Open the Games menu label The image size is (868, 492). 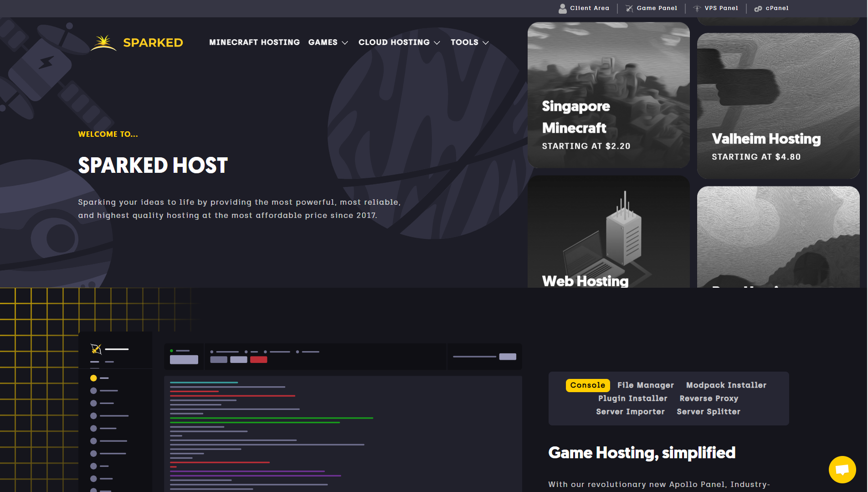click(x=323, y=42)
